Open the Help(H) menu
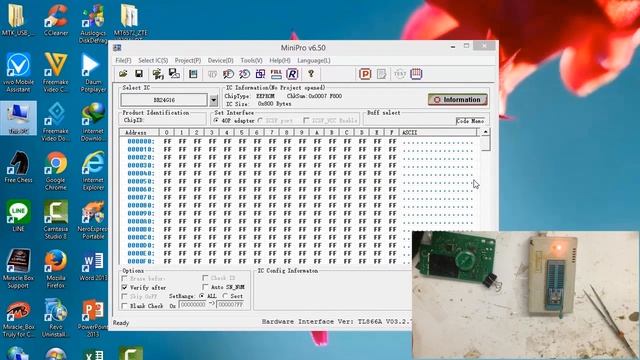This screenshot has height=360, width=640. pyautogui.click(x=280, y=60)
